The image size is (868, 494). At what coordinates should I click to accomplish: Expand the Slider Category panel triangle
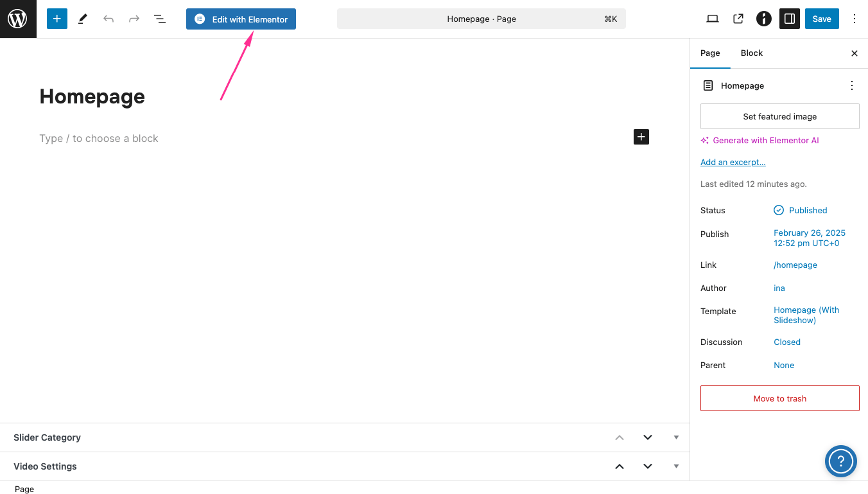pyautogui.click(x=676, y=437)
